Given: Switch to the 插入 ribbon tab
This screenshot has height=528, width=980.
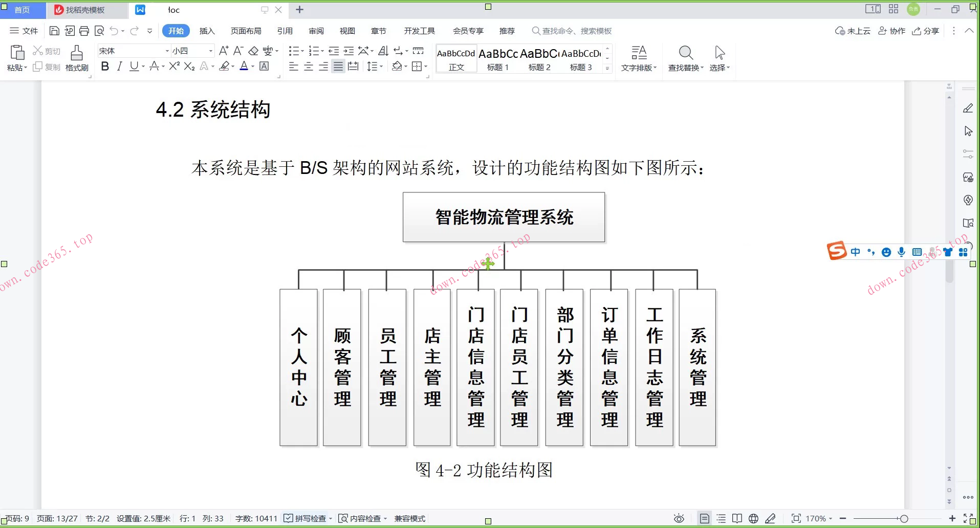Looking at the screenshot, I should pos(207,31).
